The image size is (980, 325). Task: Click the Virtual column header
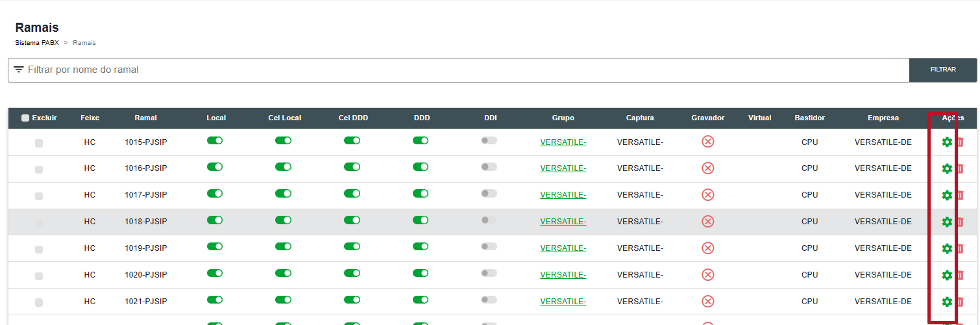759,118
